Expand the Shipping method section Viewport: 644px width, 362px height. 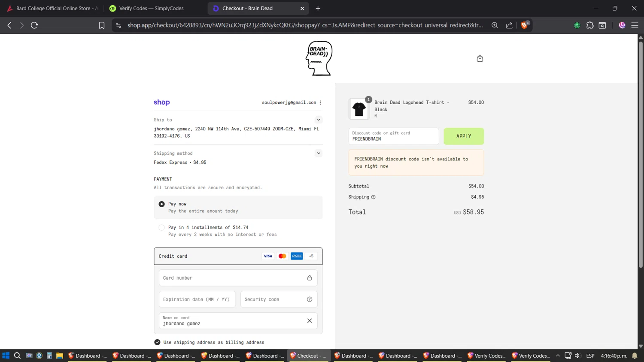pyautogui.click(x=319, y=153)
